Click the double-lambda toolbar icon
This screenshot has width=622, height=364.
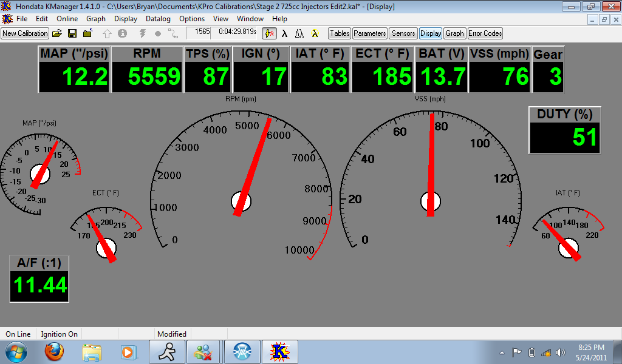299,33
